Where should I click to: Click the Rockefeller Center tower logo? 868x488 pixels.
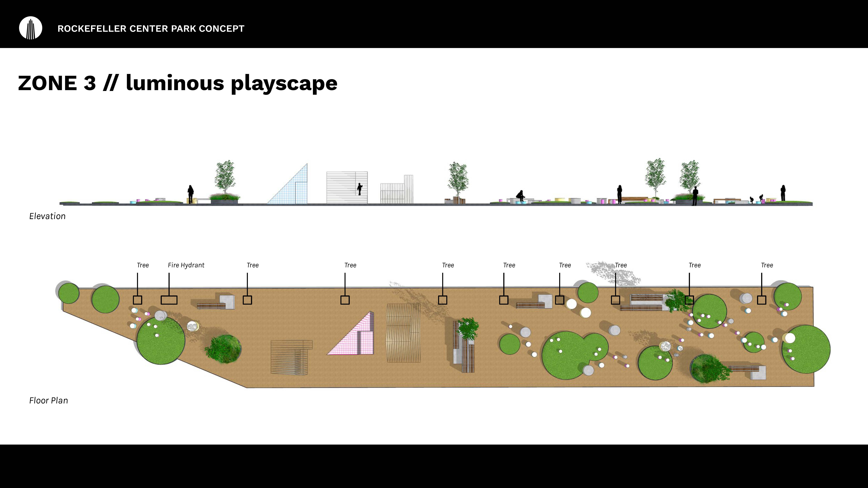click(x=31, y=28)
